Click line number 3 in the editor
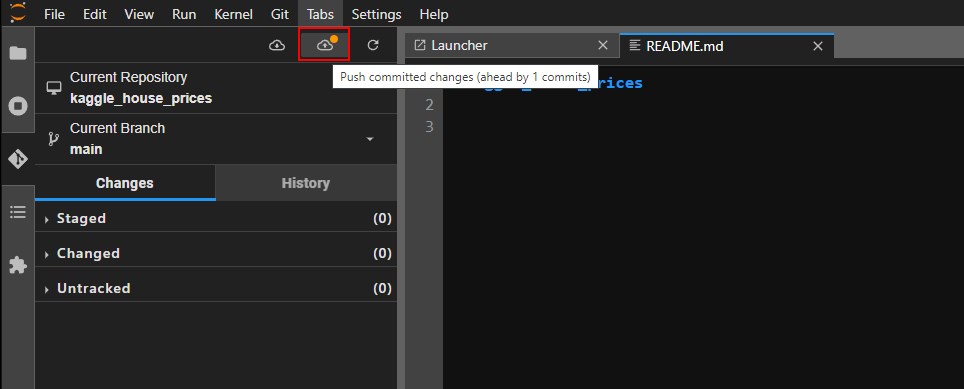964x389 pixels. pos(430,127)
